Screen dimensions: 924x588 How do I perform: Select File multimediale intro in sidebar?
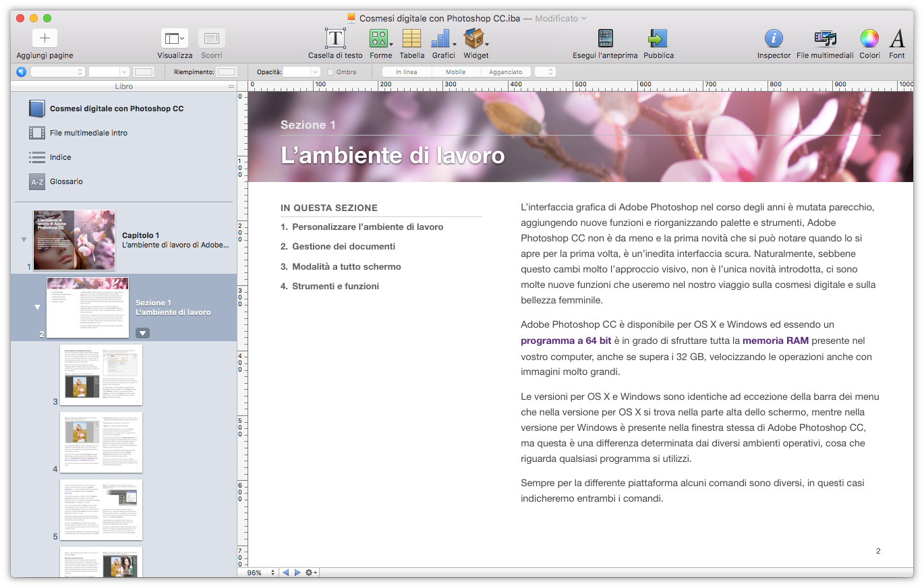pyautogui.click(x=88, y=133)
